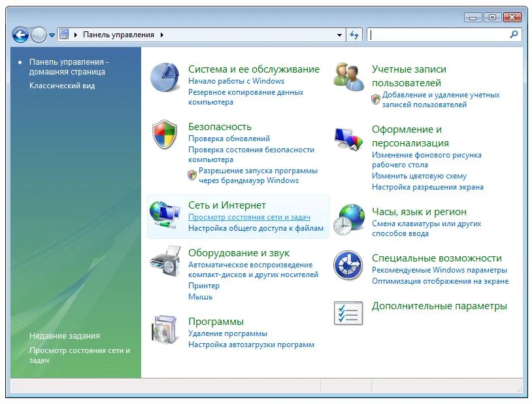
Task: Open 'Система и ее обслуживание' category
Action: tap(254, 69)
